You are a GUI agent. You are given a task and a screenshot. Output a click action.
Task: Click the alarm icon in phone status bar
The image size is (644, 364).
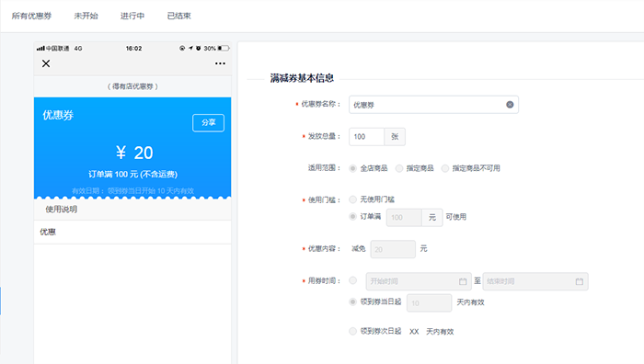[199, 49]
